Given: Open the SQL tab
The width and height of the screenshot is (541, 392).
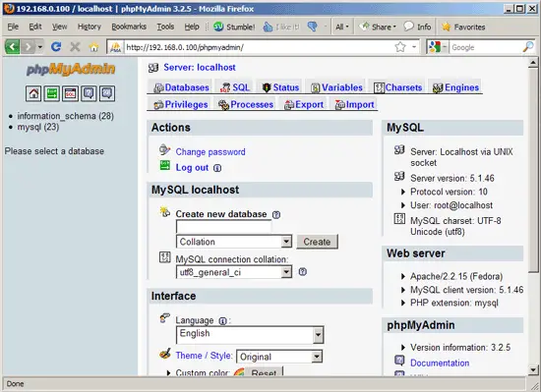Looking at the screenshot, I should pos(235,87).
